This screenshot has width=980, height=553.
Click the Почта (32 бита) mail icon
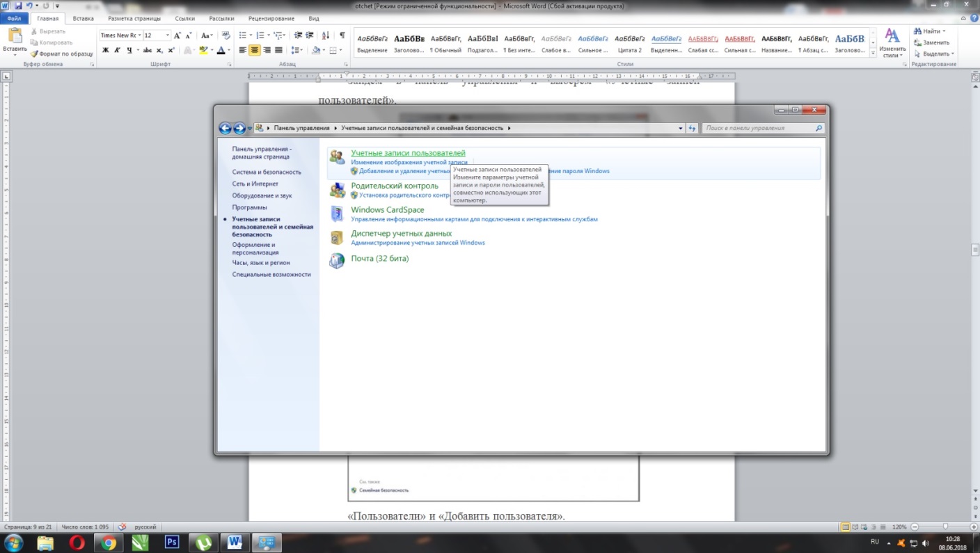click(337, 261)
